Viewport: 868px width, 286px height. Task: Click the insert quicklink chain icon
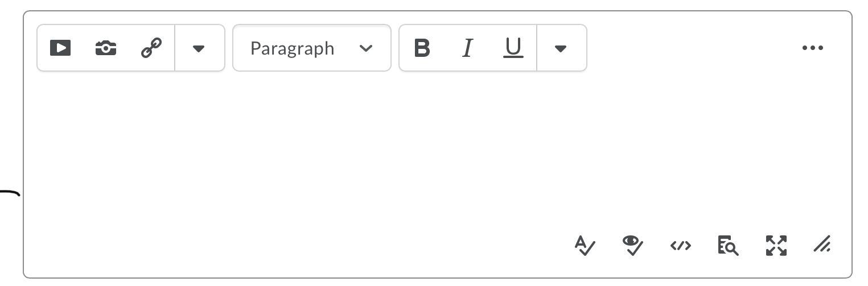151,48
